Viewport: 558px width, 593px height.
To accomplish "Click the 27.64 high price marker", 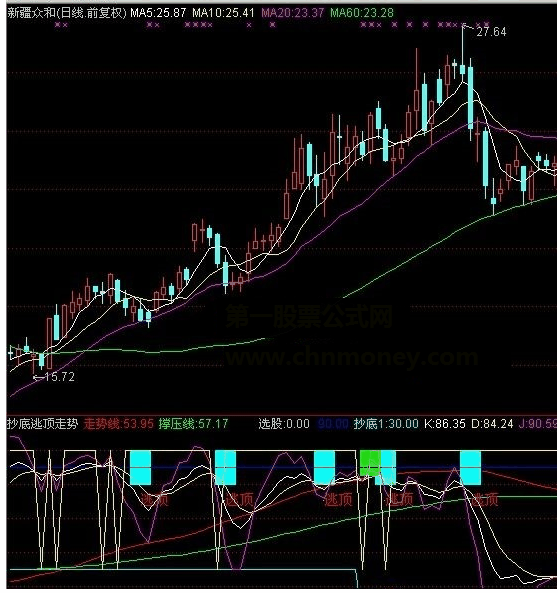I will [491, 32].
